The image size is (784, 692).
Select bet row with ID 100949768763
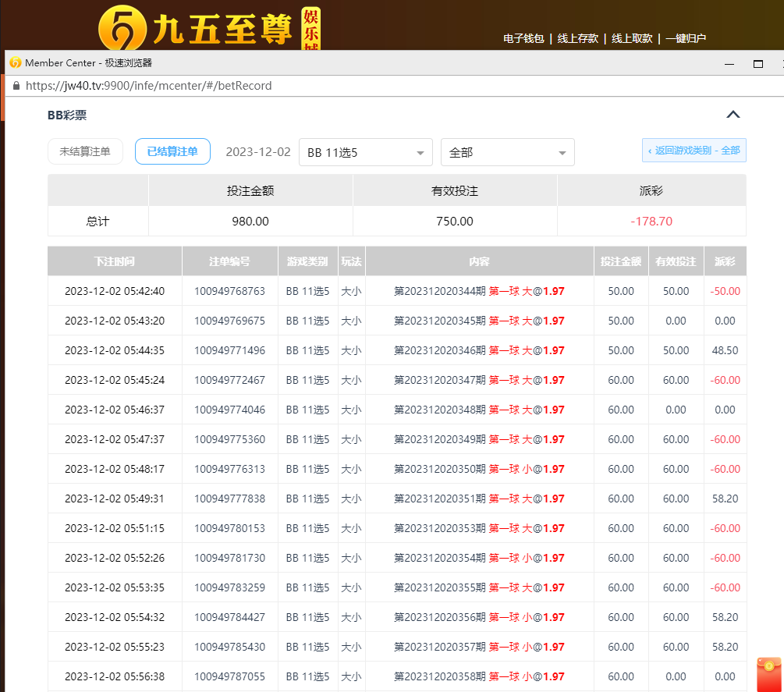(x=229, y=291)
